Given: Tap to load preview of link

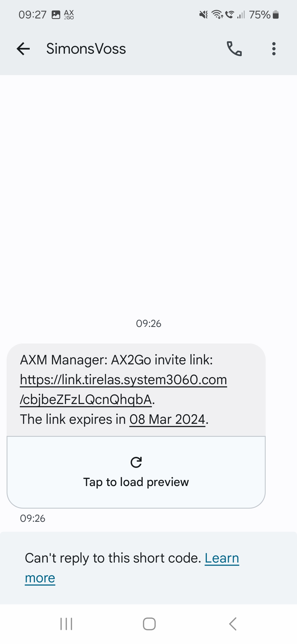Looking at the screenshot, I should (x=136, y=472).
